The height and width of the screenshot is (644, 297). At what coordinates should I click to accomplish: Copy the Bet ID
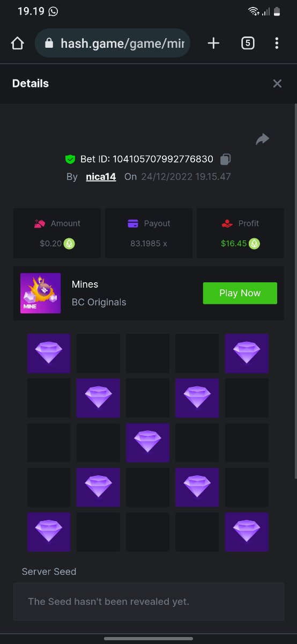tap(226, 159)
